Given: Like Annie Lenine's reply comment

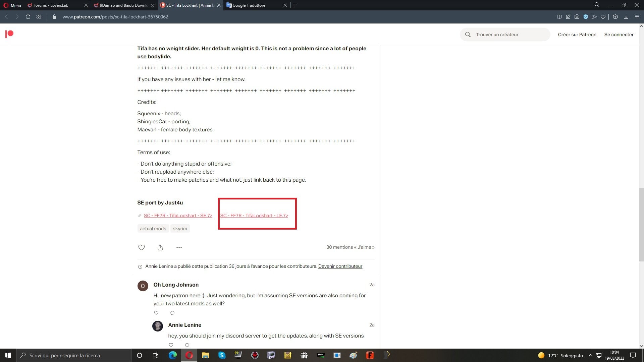Looking at the screenshot, I should pos(171,345).
